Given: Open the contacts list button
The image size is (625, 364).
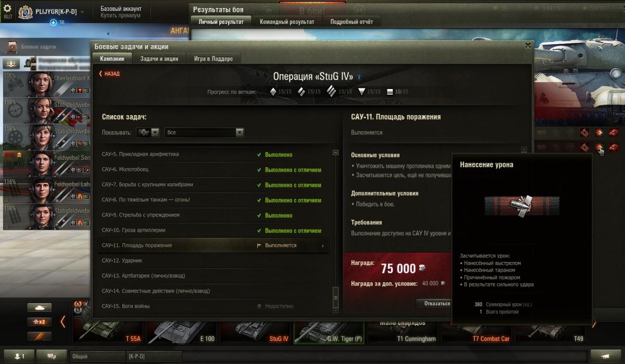Looking at the screenshot, I should [x=20, y=356].
